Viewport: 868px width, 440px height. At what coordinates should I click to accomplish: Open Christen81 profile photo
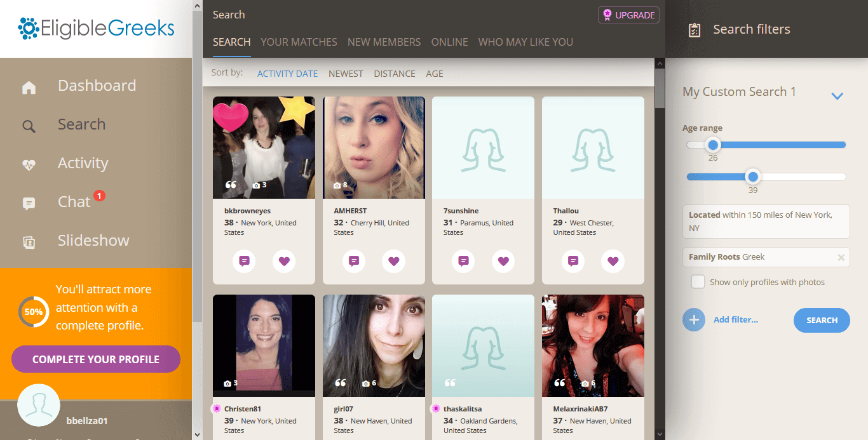264,345
